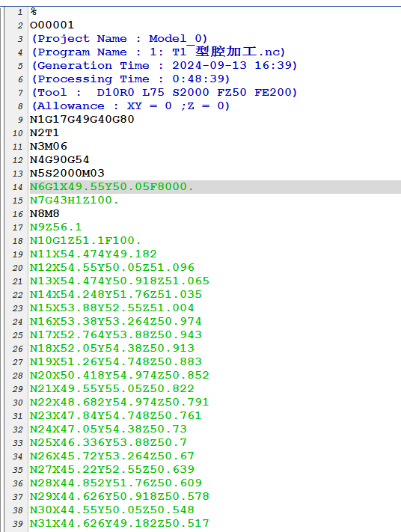Click line N14X54.248Y51.76Z51.035
Screen dimensions: 401x532
116,294
